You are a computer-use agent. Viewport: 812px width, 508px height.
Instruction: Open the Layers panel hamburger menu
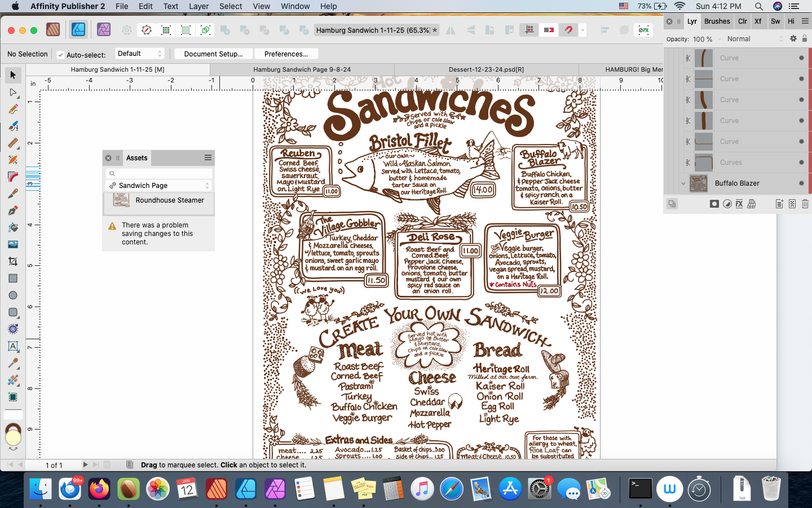coord(805,21)
